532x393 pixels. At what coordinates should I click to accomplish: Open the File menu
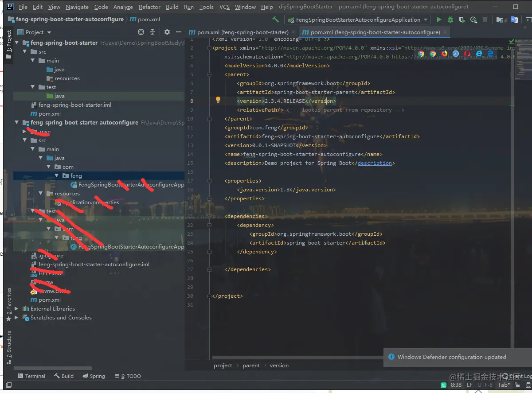(x=23, y=7)
